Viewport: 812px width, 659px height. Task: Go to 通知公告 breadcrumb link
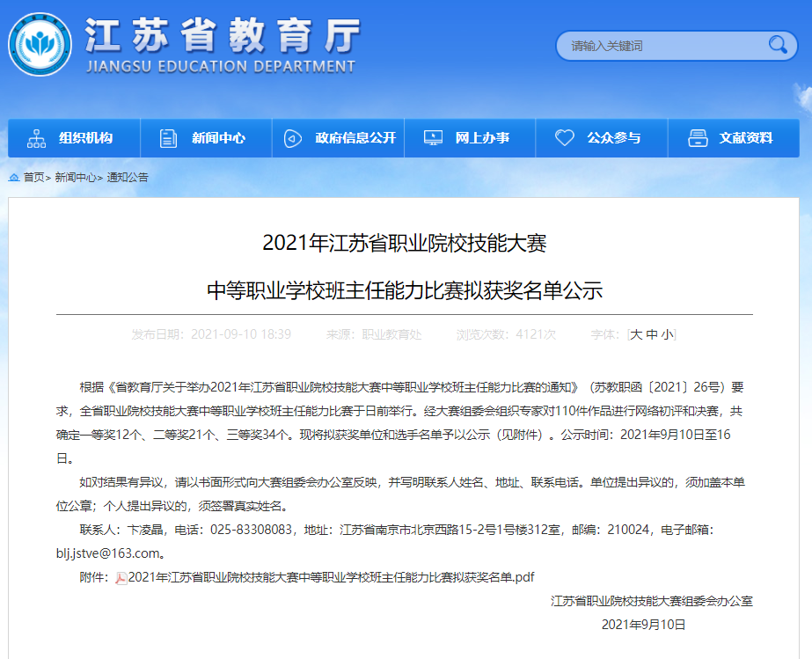(128, 178)
